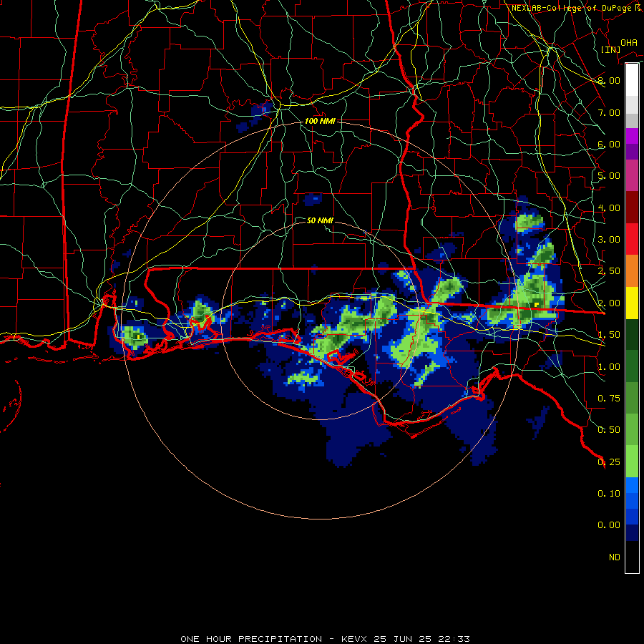Image resolution: width=644 pixels, height=644 pixels.
Task: Click the 0.00 legend value
Action: pos(609,525)
